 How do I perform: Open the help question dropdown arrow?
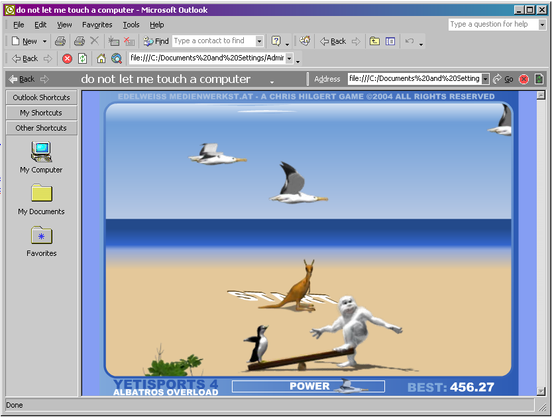click(x=542, y=24)
